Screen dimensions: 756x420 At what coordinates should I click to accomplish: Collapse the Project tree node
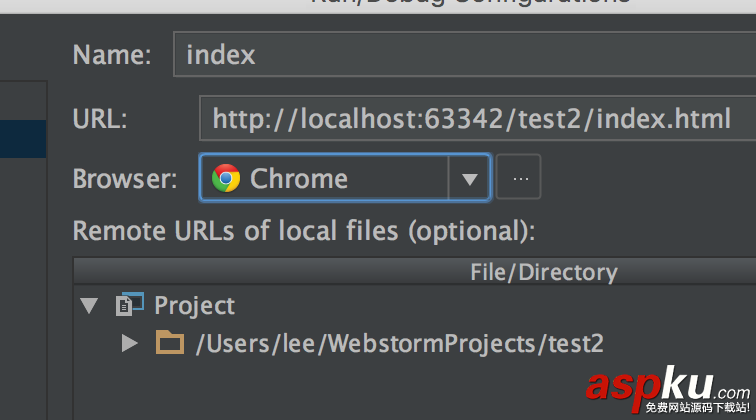coord(90,305)
